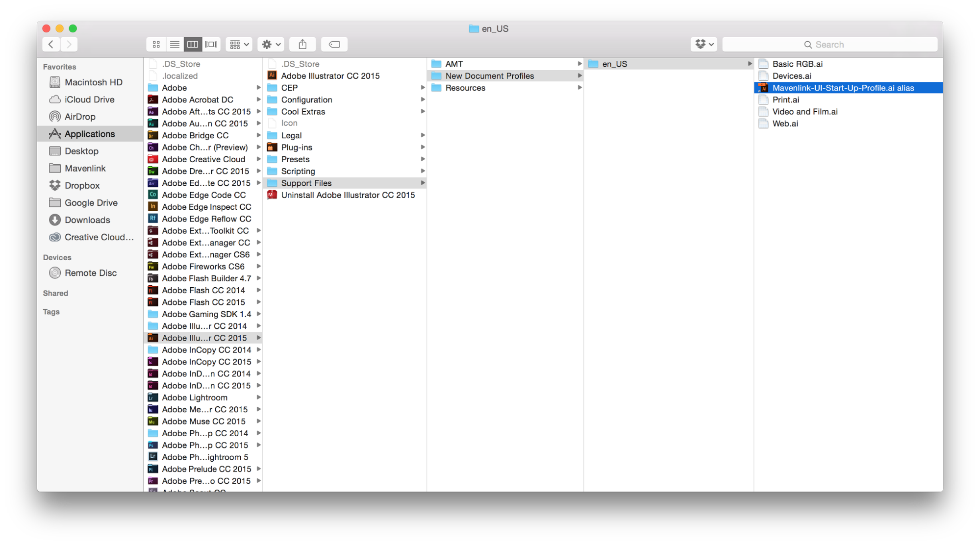The height and width of the screenshot is (545, 980).
Task: Expand the Adobe folder arrow
Action: click(x=258, y=88)
